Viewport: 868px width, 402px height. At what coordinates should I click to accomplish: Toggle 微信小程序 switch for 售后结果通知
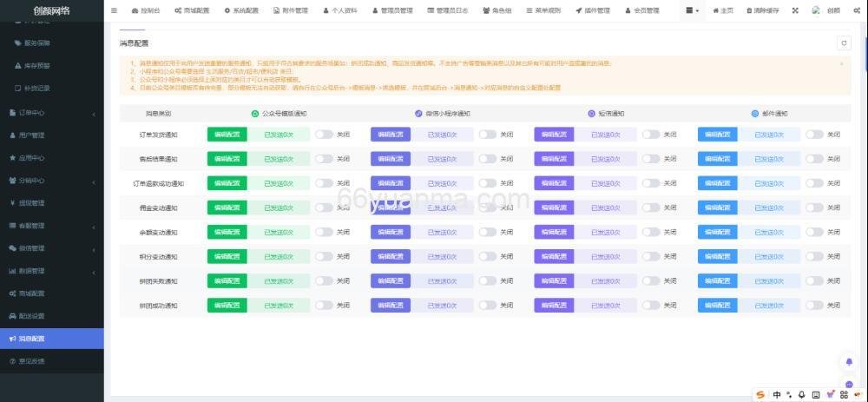[x=488, y=159]
